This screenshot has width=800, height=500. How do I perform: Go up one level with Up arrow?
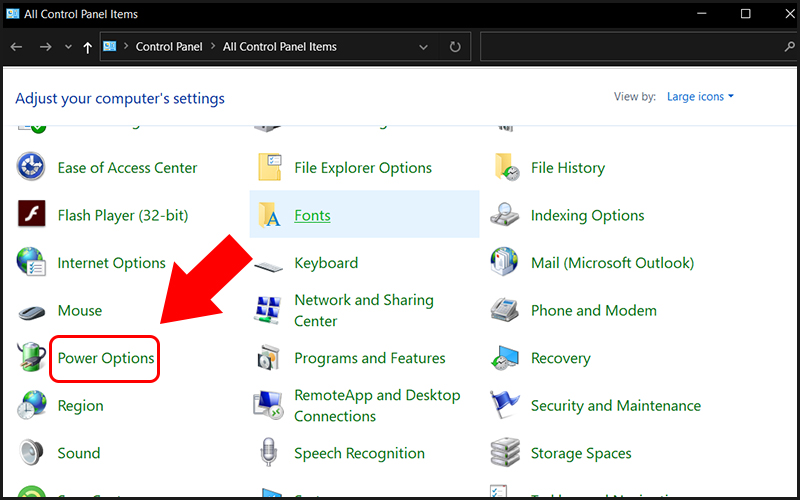pos(87,47)
